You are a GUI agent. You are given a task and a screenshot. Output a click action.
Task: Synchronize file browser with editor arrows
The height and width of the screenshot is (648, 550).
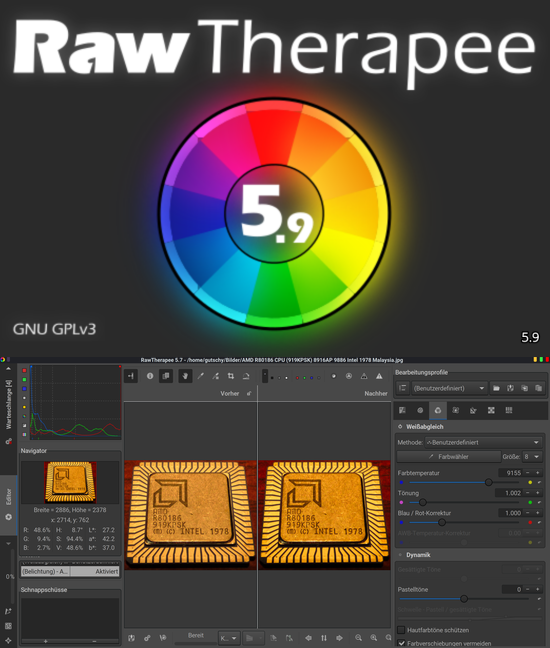(324, 638)
